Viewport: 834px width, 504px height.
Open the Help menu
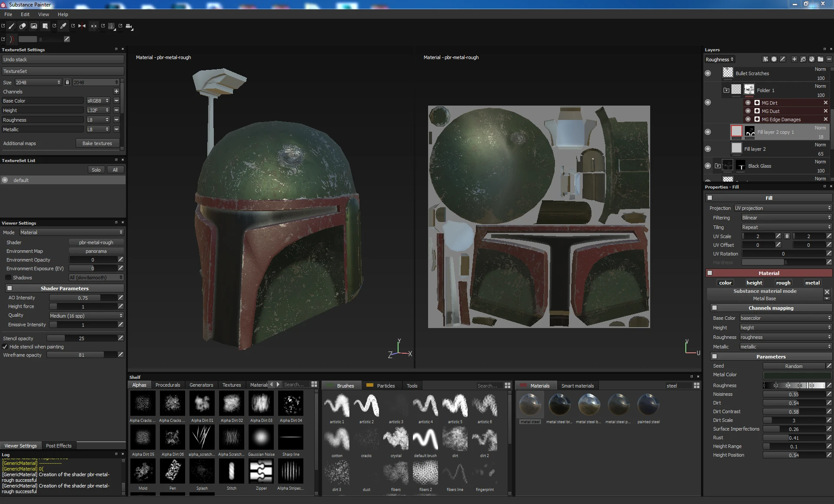tap(63, 14)
